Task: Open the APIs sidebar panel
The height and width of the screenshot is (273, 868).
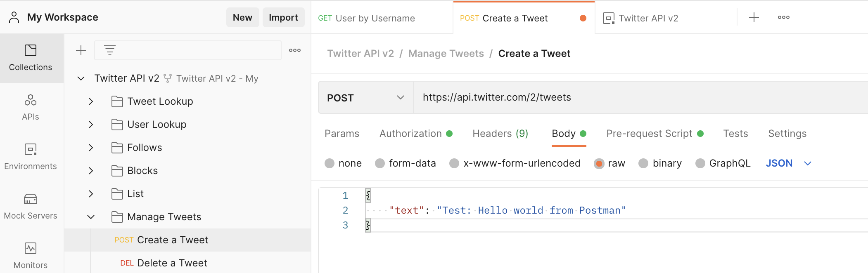Action: pos(31,108)
